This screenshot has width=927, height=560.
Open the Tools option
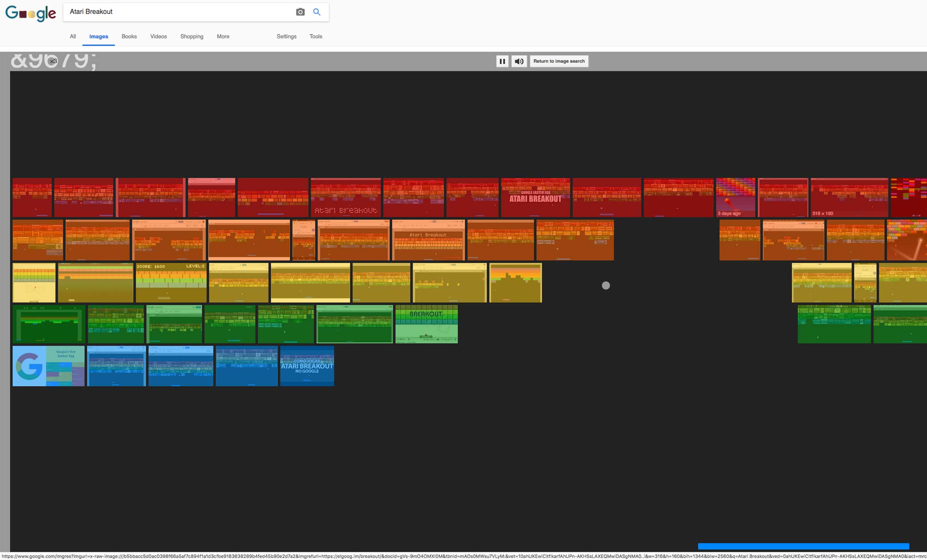point(316,36)
